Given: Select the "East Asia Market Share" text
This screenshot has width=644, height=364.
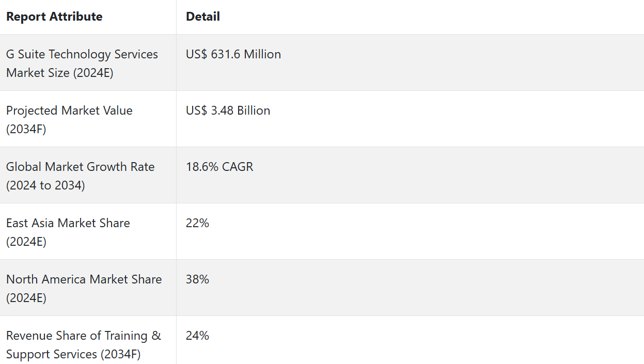Looking at the screenshot, I should [68, 223].
